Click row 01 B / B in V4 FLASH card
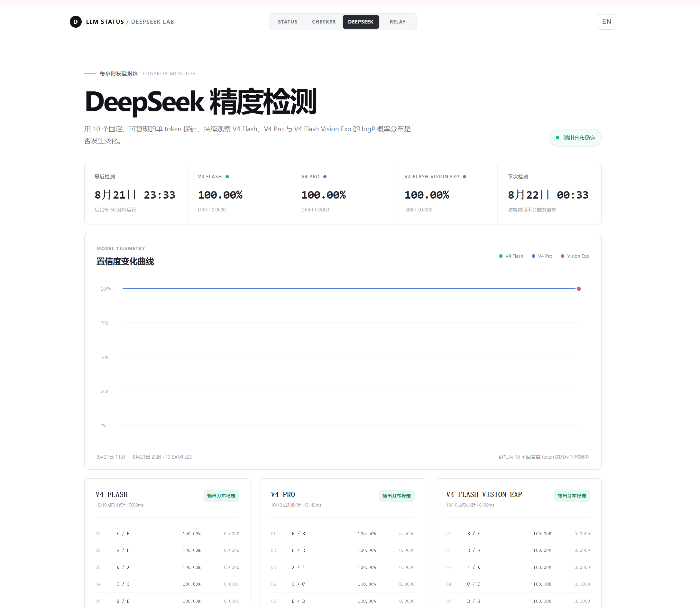The width and height of the screenshot is (700, 607). 167,534
